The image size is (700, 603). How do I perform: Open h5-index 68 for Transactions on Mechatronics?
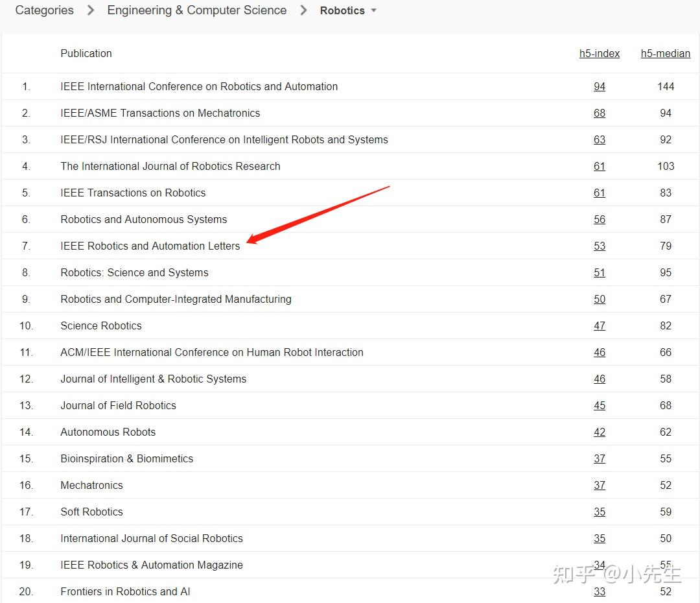(x=600, y=113)
